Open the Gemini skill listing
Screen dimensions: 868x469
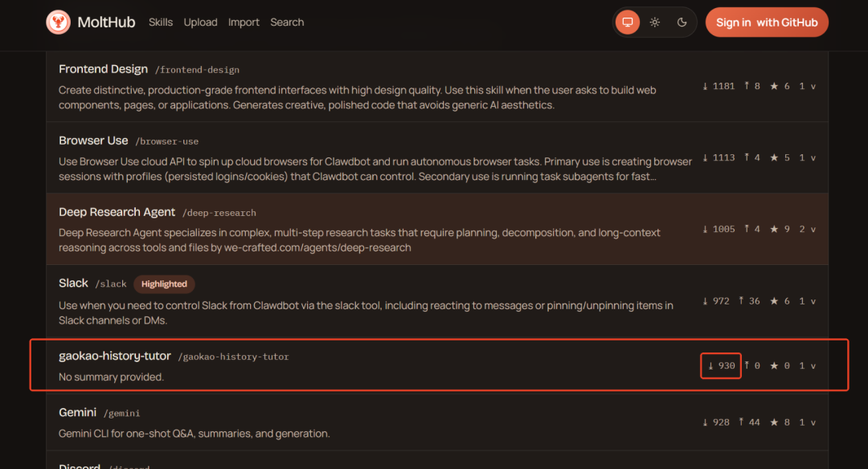point(77,413)
